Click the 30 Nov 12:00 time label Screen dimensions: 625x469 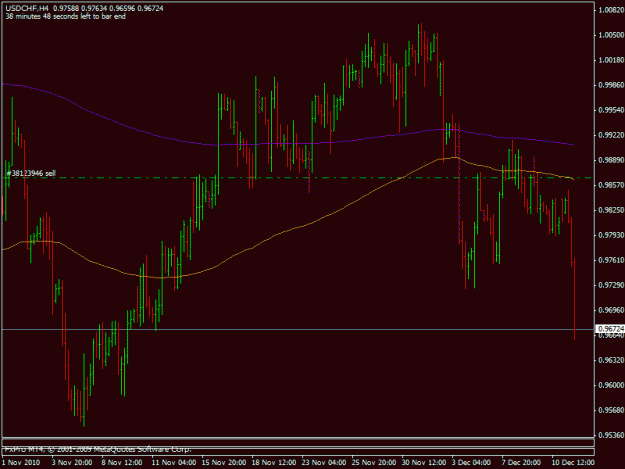(424, 462)
